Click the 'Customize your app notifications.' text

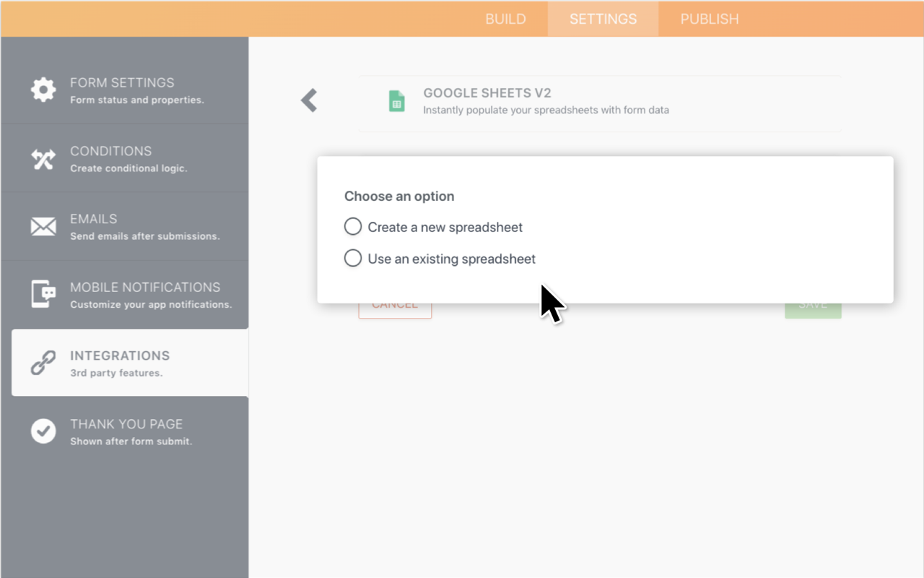click(151, 305)
